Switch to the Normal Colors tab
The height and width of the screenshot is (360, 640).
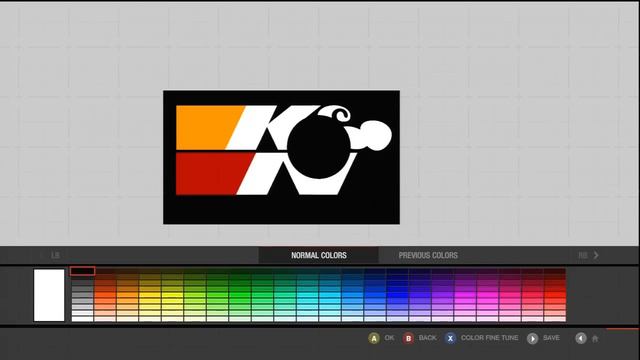point(319,256)
